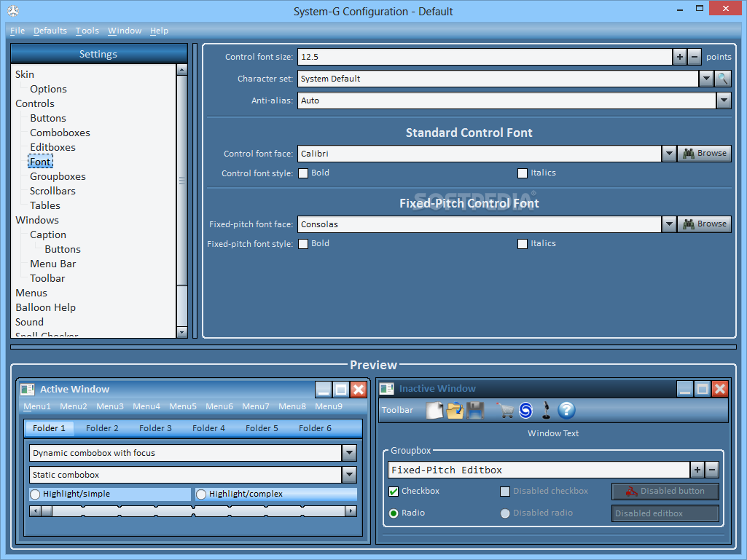747x560 pixels.
Task: Select the preview Radio option
Action: [x=394, y=513]
